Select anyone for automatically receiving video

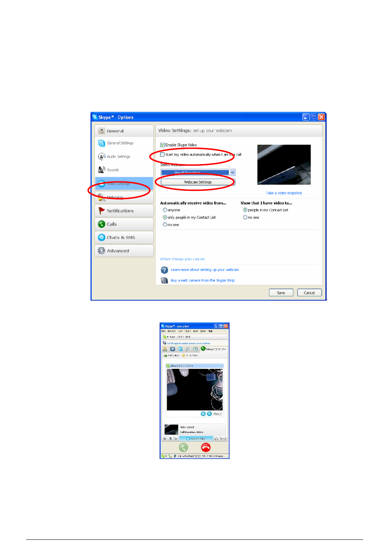coord(165,210)
